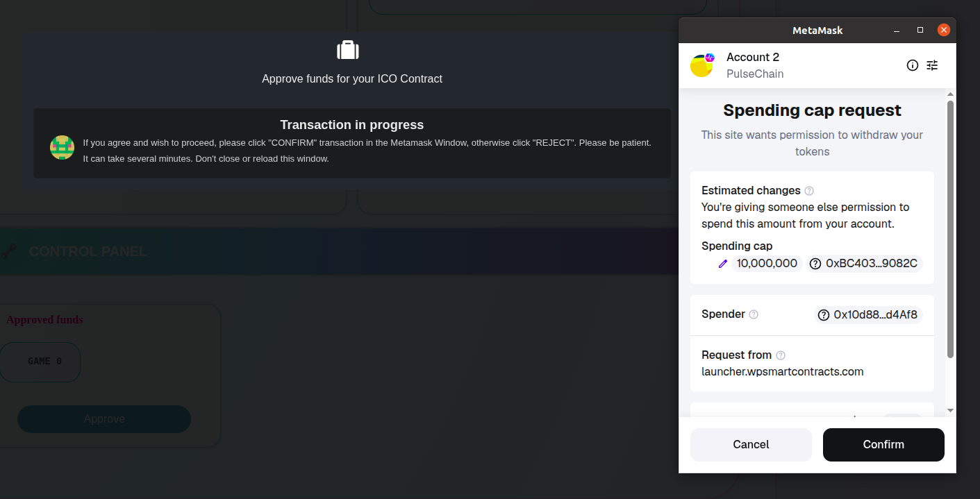Click the pencil icon to edit spending cap

tap(722, 264)
